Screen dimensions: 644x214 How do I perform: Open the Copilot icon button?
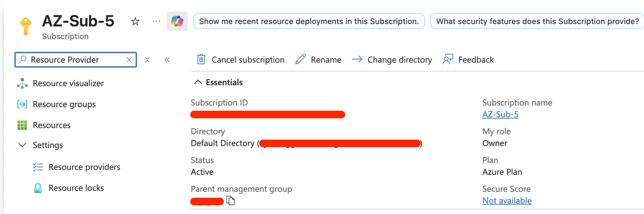tap(177, 21)
